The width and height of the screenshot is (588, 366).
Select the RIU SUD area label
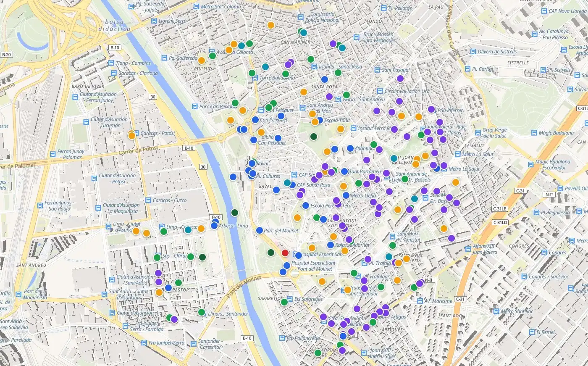click(x=203, y=69)
